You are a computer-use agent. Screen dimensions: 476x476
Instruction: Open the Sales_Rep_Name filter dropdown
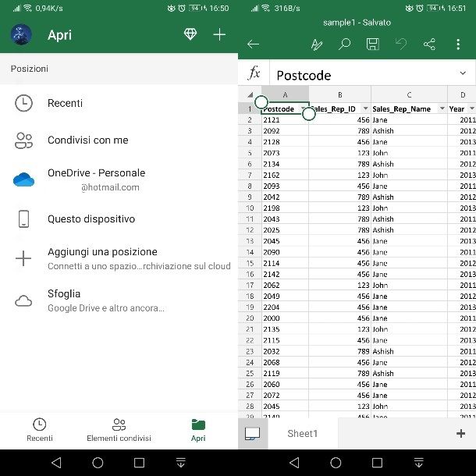[x=442, y=108]
